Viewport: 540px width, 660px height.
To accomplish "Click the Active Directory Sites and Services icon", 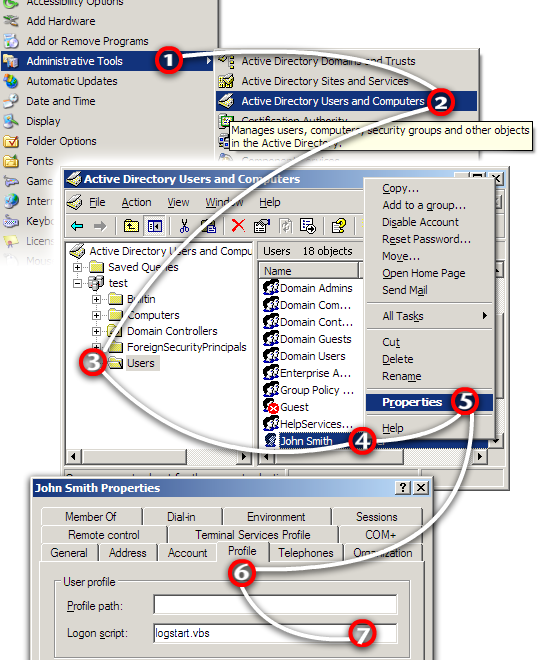I will click(226, 81).
